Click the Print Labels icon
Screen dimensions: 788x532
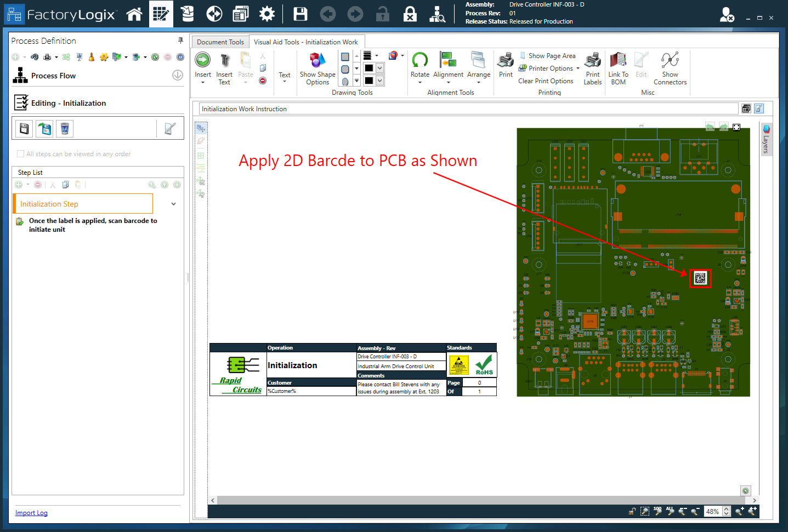tap(593, 68)
